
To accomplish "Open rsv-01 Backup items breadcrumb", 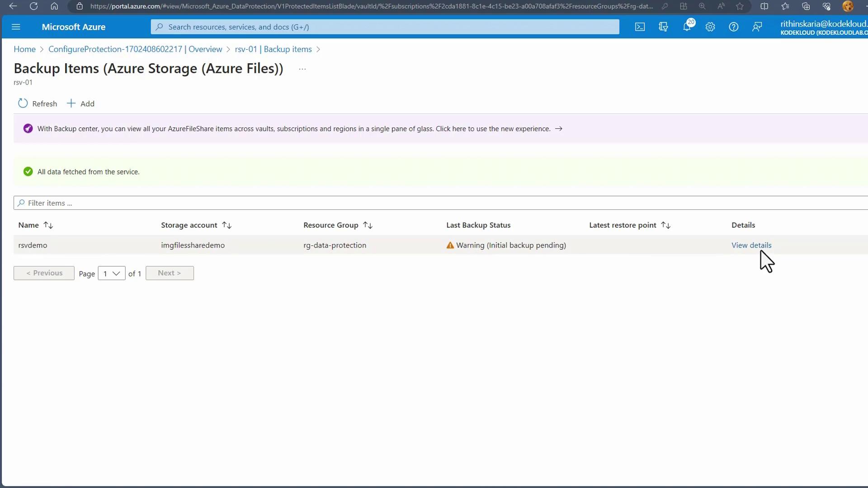I will tap(273, 49).
